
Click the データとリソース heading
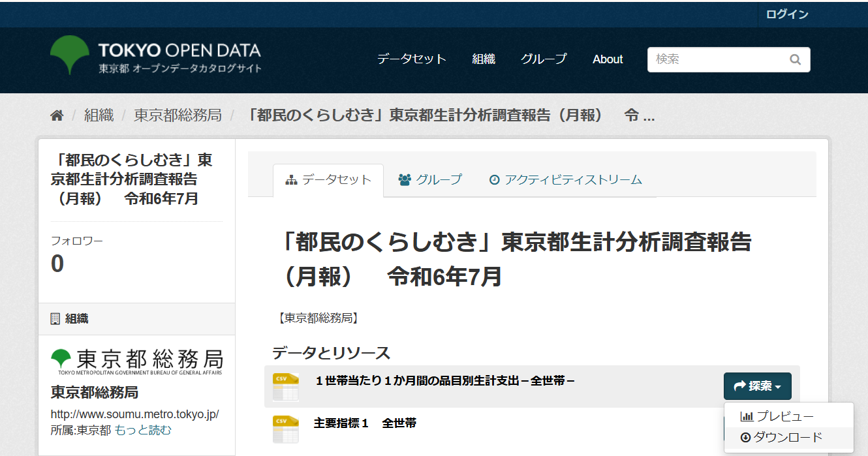[x=331, y=353]
